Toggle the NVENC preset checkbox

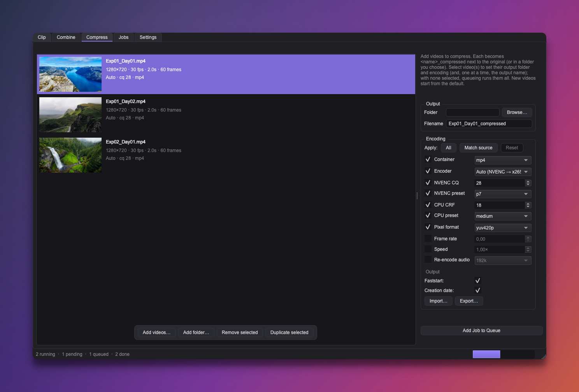click(x=428, y=193)
